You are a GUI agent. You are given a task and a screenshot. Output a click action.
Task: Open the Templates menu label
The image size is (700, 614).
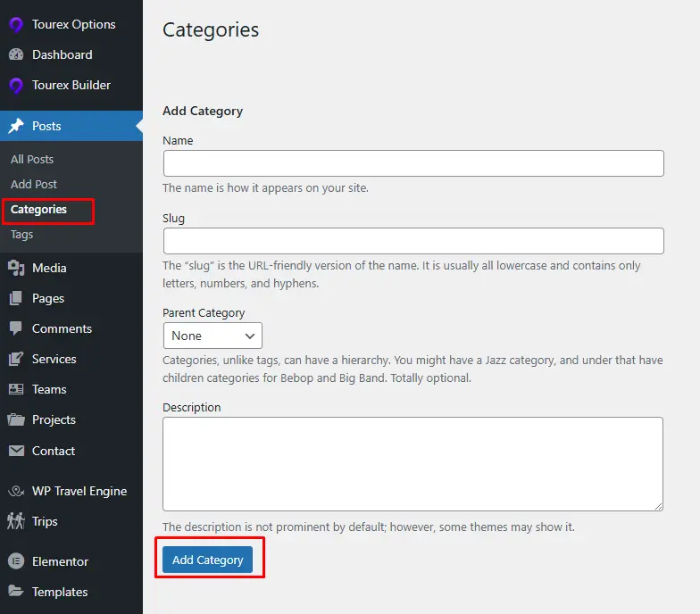point(60,592)
